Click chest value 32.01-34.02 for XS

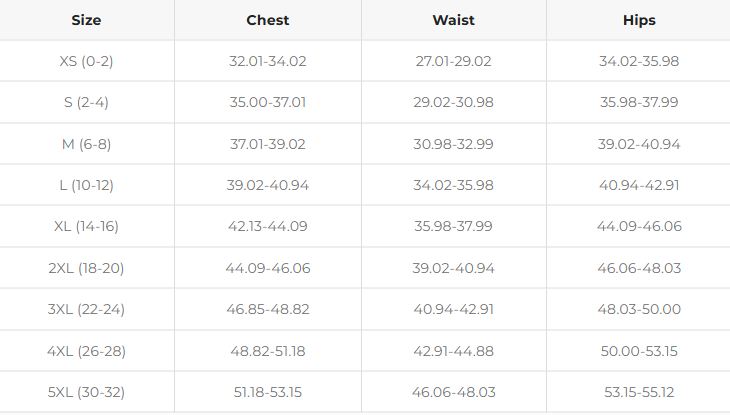[x=267, y=61]
